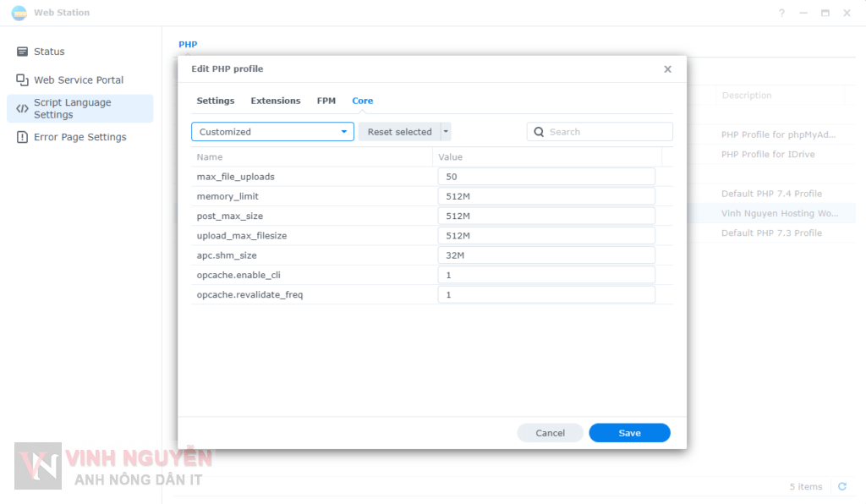Cancel editing the PHP profile
The width and height of the screenshot is (866, 504).
(x=550, y=433)
